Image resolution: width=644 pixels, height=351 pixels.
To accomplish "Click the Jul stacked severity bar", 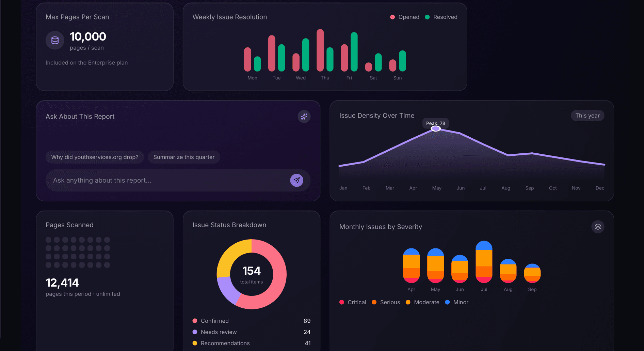I will [x=484, y=262].
